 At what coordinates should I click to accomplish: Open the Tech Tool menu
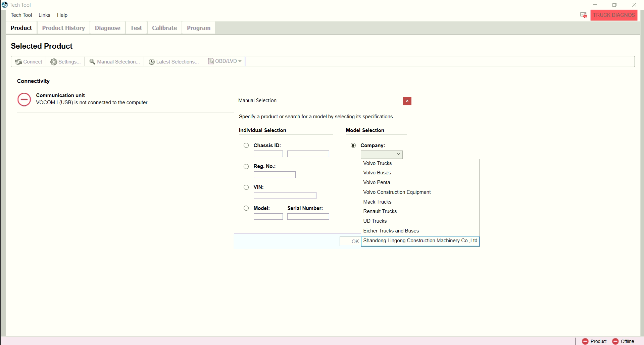[x=21, y=15]
